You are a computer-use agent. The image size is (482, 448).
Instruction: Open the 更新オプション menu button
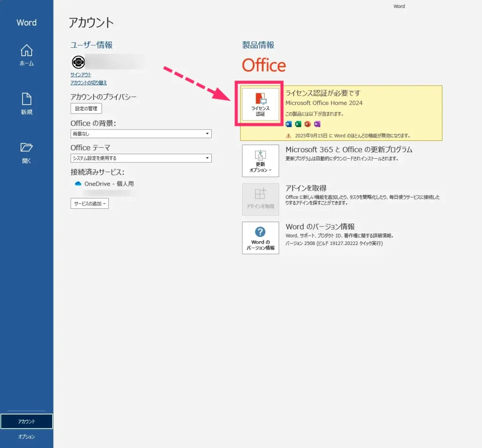(260, 161)
